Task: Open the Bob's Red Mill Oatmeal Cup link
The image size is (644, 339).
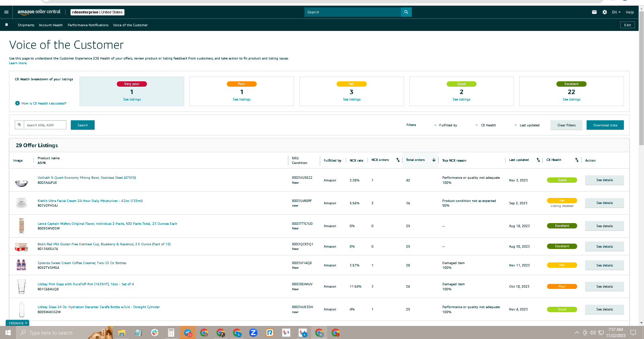Action: coord(104,244)
